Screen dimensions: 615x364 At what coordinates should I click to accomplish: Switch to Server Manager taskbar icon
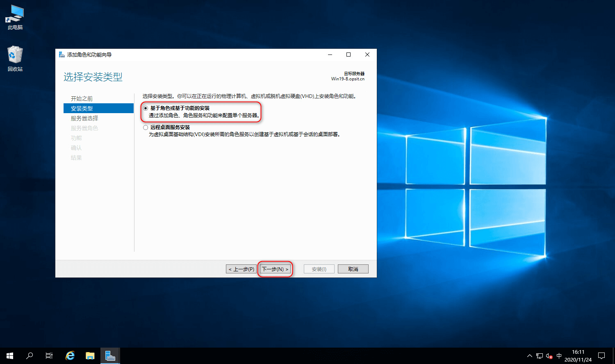(110, 356)
